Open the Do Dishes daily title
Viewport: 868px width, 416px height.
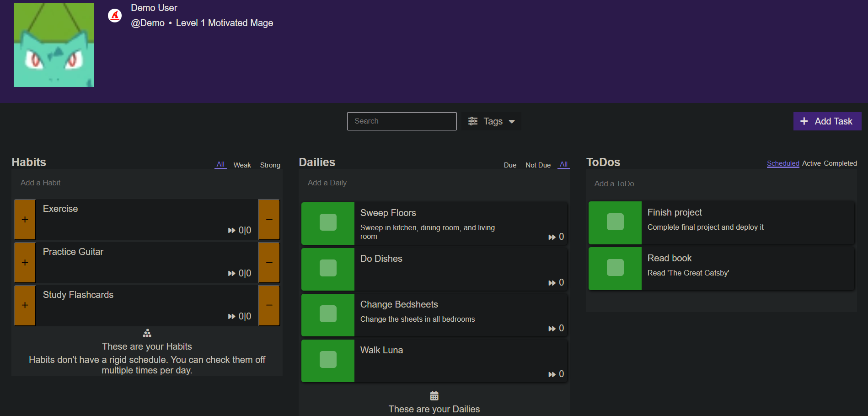(381, 259)
